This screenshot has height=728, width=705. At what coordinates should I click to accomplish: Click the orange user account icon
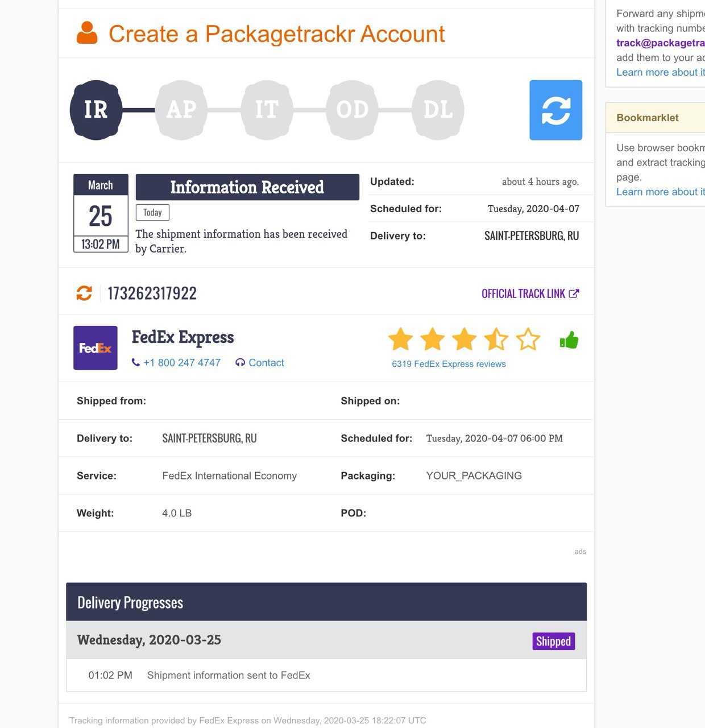pyautogui.click(x=87, y=33)
